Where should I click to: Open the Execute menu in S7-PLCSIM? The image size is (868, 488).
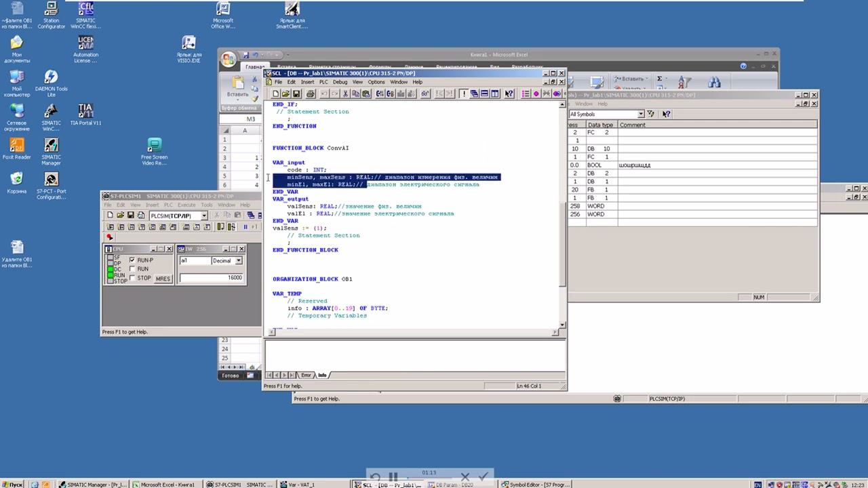click(186, 205)
